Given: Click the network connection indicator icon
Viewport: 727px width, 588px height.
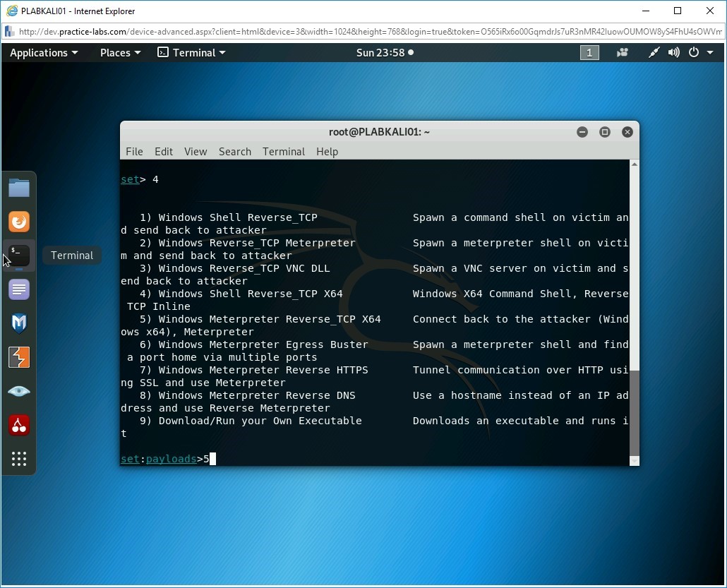Looking at the screenshot, I should pyautogui.click(x=654, y=53).
